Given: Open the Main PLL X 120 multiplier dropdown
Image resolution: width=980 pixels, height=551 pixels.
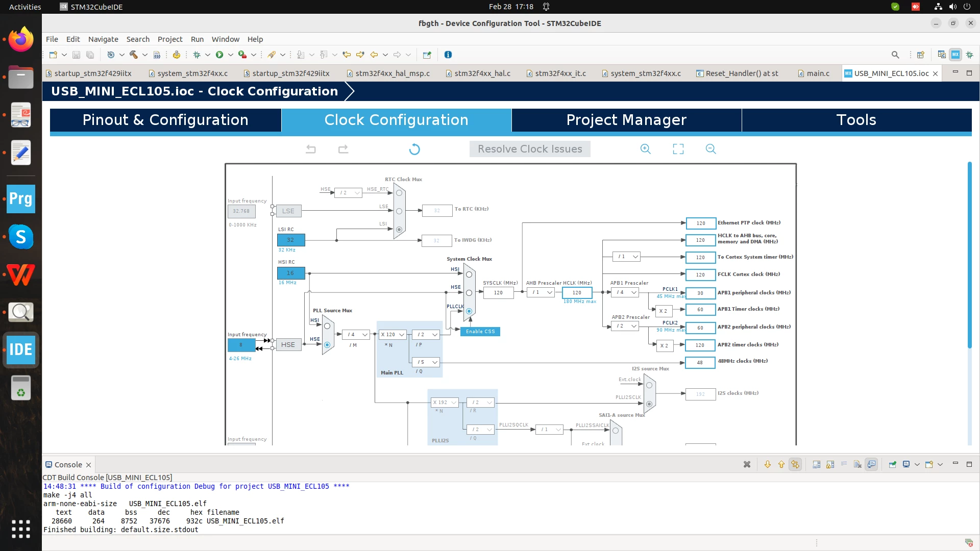Looking at the screenshot, I should click(392, 335).
